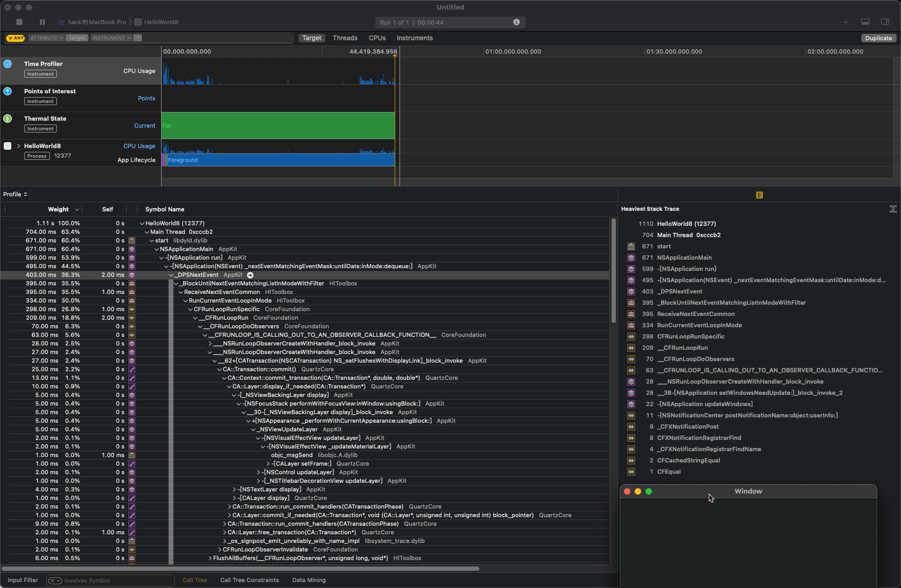Click the Duplicate button
The width and height of the screenshot is (901, 588).
(x=878, y=38)
